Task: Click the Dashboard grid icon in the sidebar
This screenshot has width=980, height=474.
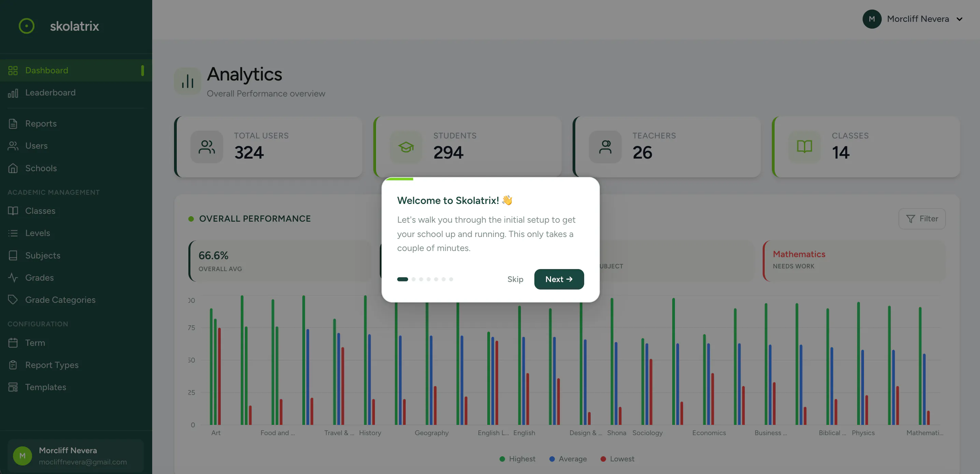Action: pyautogui.click(x=13, y=70)
